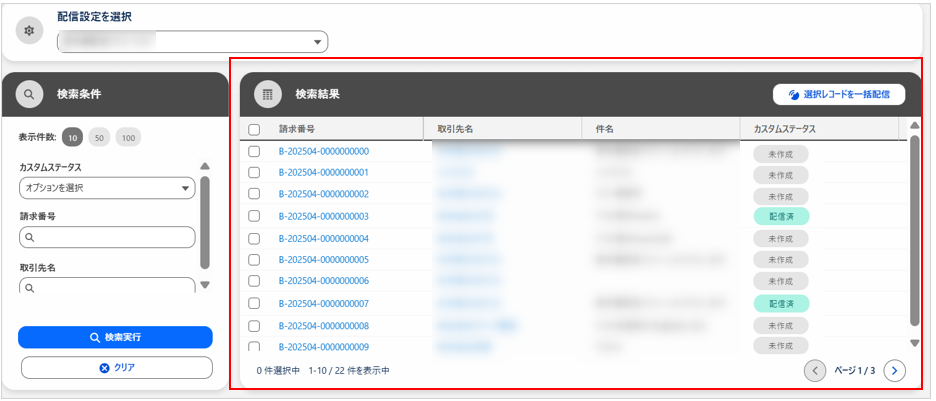Go to previous page with left arrow
This screenshot has height=401, width=936.
tap(815, 371)
